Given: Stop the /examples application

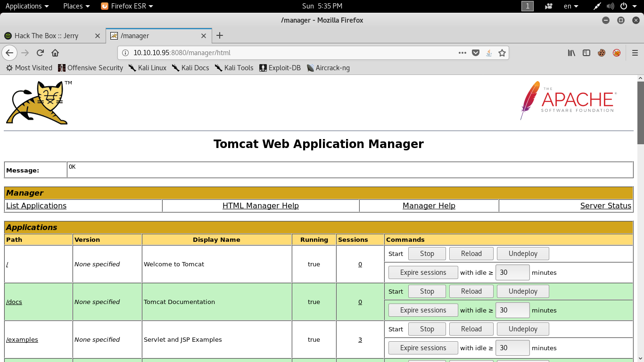Looking at the screenshot, I should click(427, 329).
